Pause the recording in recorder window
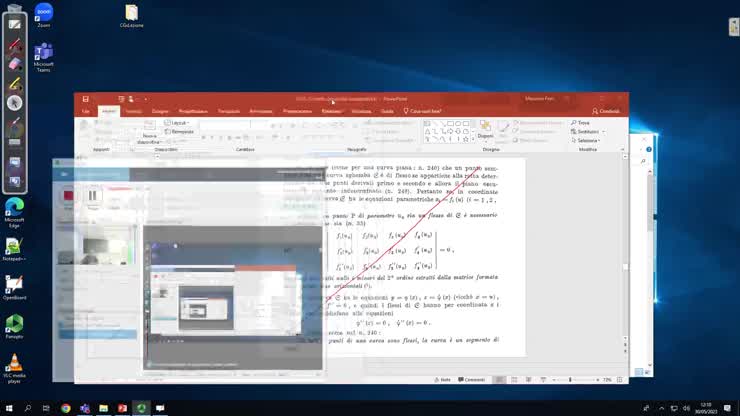Viewport: 740px width, 416px height. (x=92, y=195)
